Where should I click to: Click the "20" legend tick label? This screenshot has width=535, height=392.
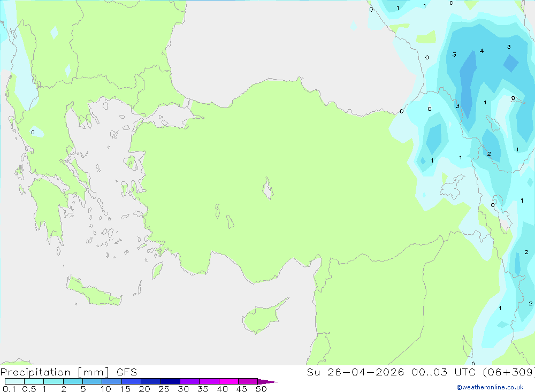click(x=144, y=389)
